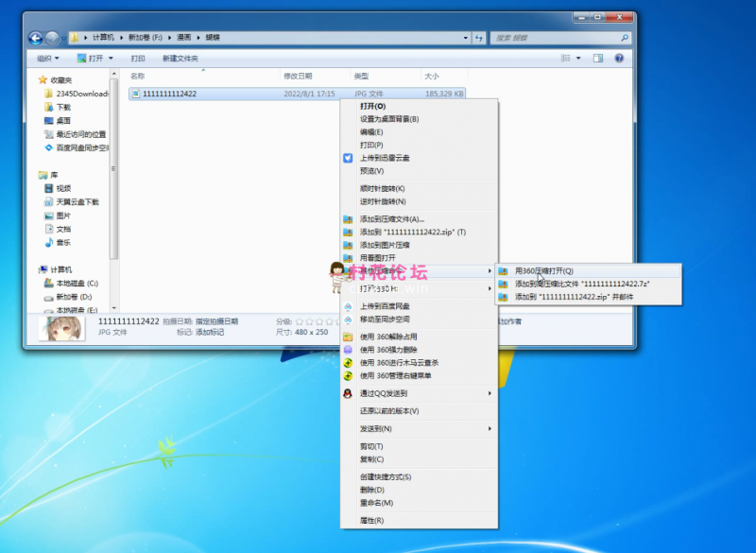
Task: Choose 属性(R) from the context menu
Action: coord(371,521)
